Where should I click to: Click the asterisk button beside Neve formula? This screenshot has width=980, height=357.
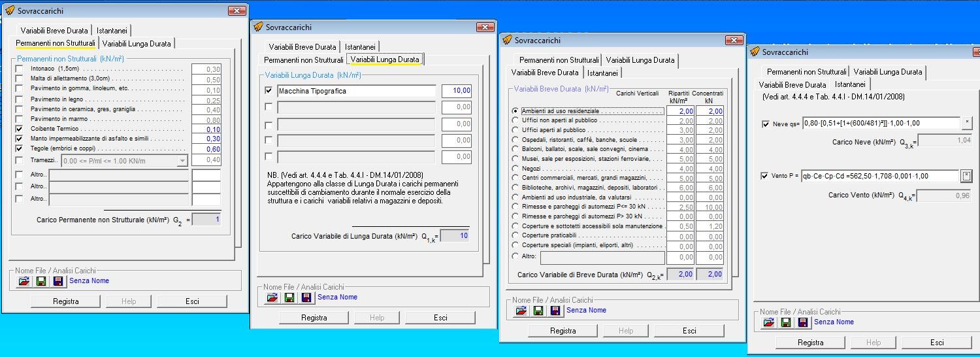966,123
